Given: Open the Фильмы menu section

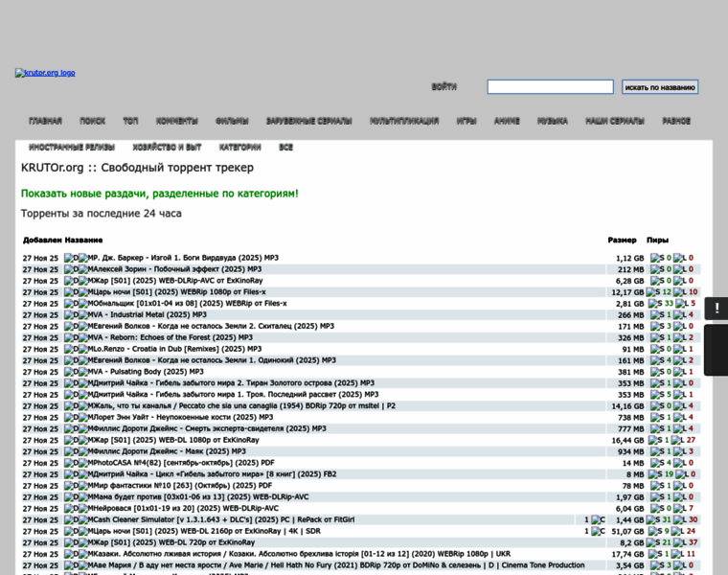Looking at the screenshot, I should coord(232,122).
